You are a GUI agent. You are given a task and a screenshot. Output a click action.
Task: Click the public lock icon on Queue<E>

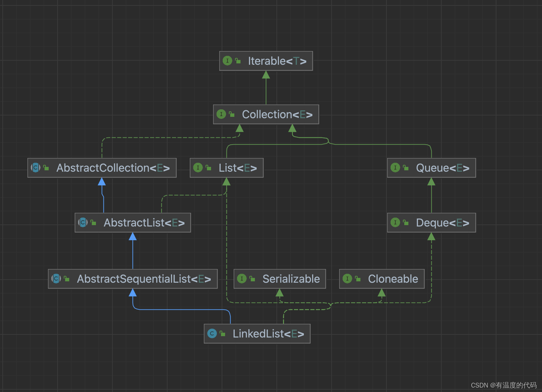coord(406,168)
